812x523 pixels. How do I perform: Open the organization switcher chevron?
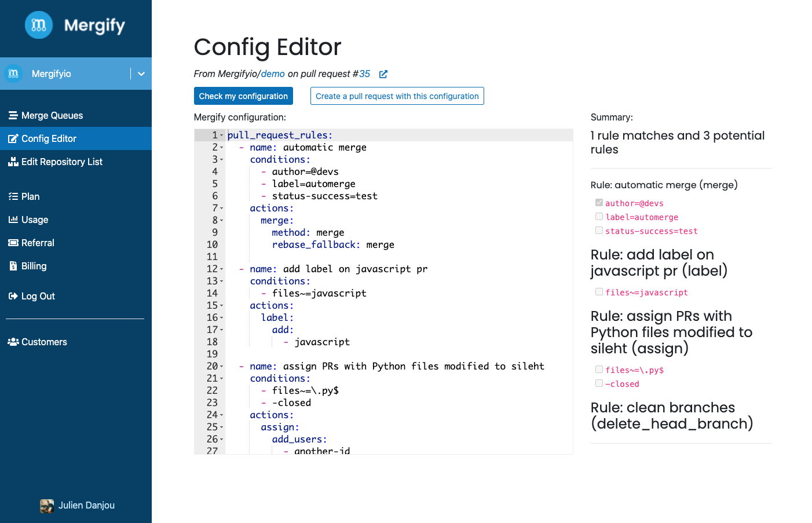[x=141, y=74]
